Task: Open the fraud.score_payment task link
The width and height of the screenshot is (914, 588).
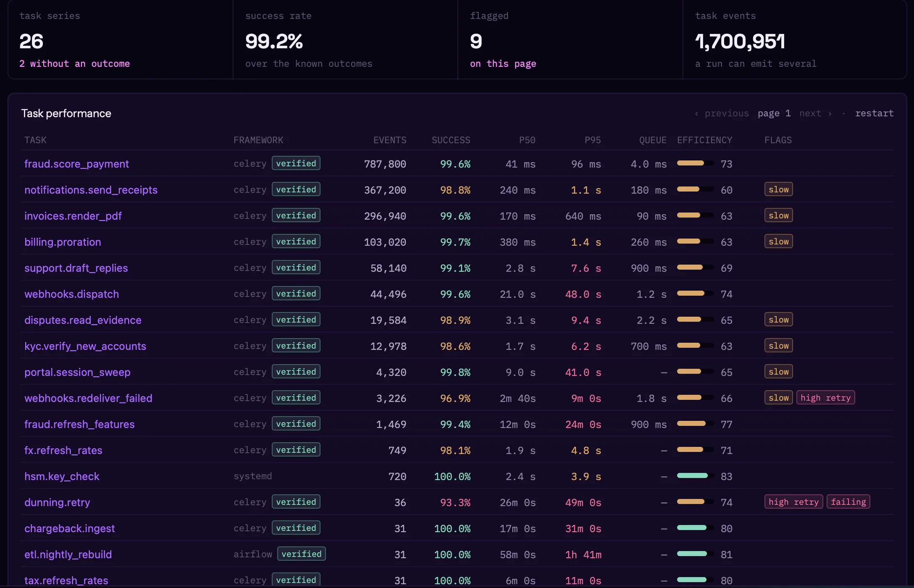Action: tap(76, 164)
